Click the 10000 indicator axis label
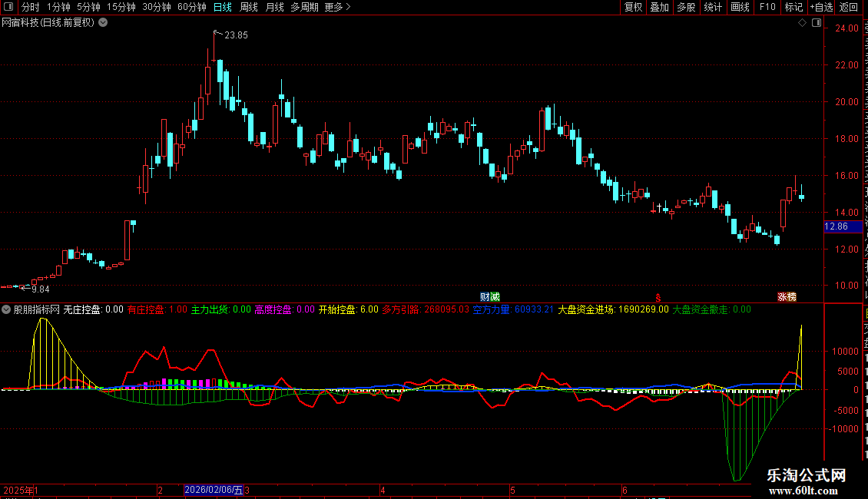This screenshot has height=499, width=868. (845, 352)
